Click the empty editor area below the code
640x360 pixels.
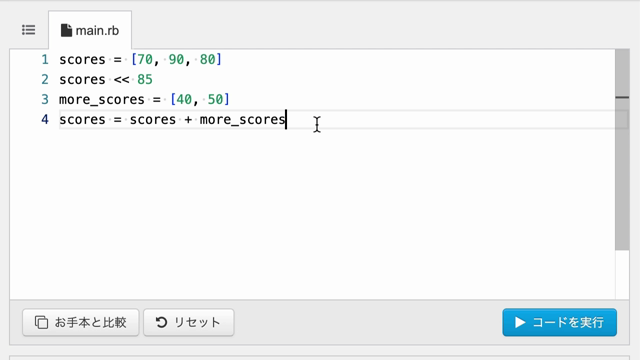tap(312, 214)
